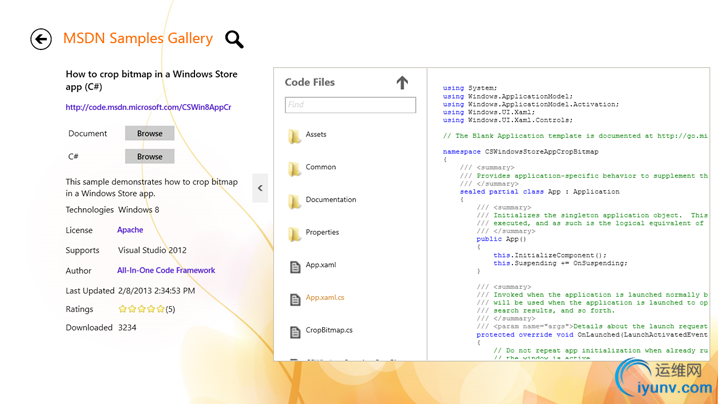This screenshot has width=718, height=404.
Task: Open the Assets folder
Action: (x=315, y=135)
